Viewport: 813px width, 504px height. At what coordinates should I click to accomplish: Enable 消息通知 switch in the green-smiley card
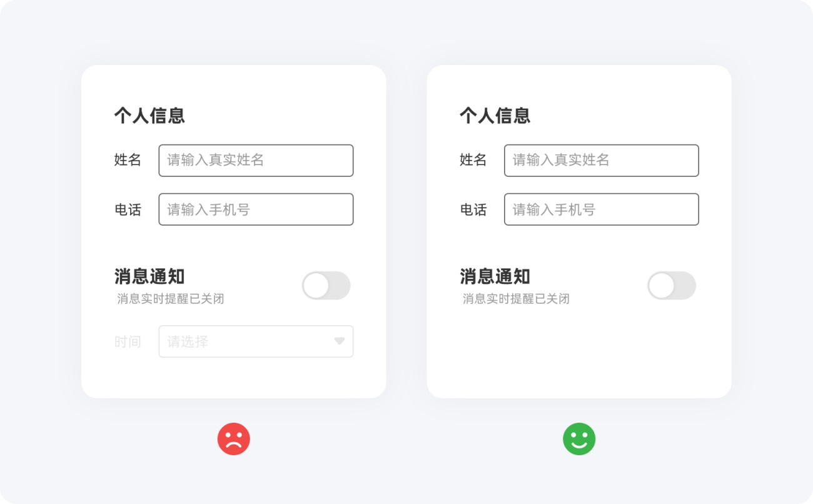672,286
